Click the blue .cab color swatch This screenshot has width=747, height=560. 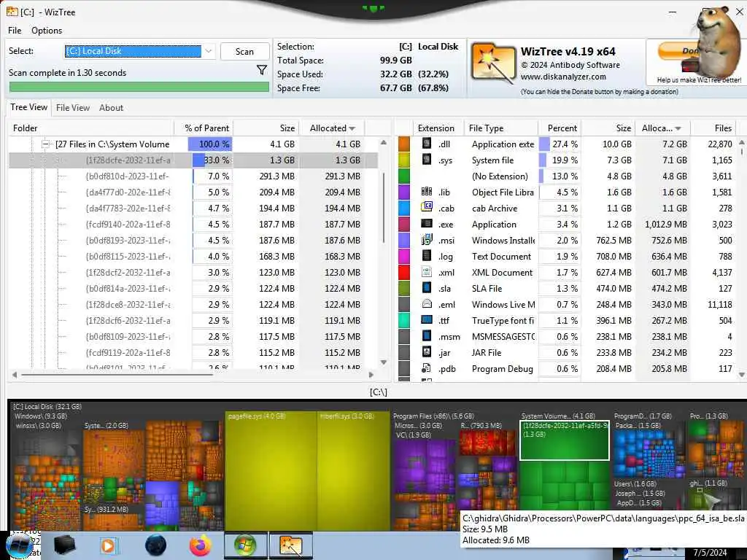404,208
